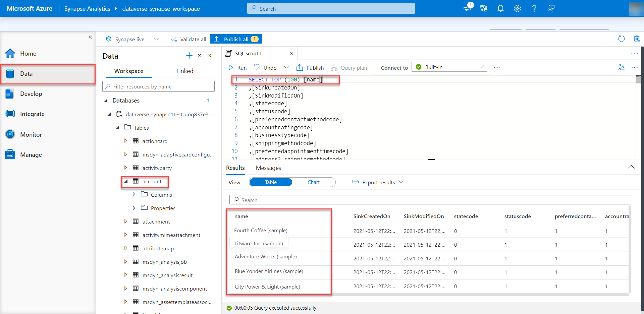Viewport: 644px width, 314px height.
Task: Open the Develop hub in the left sidebar
Action: pyautogui.click(x=31, y=93)
